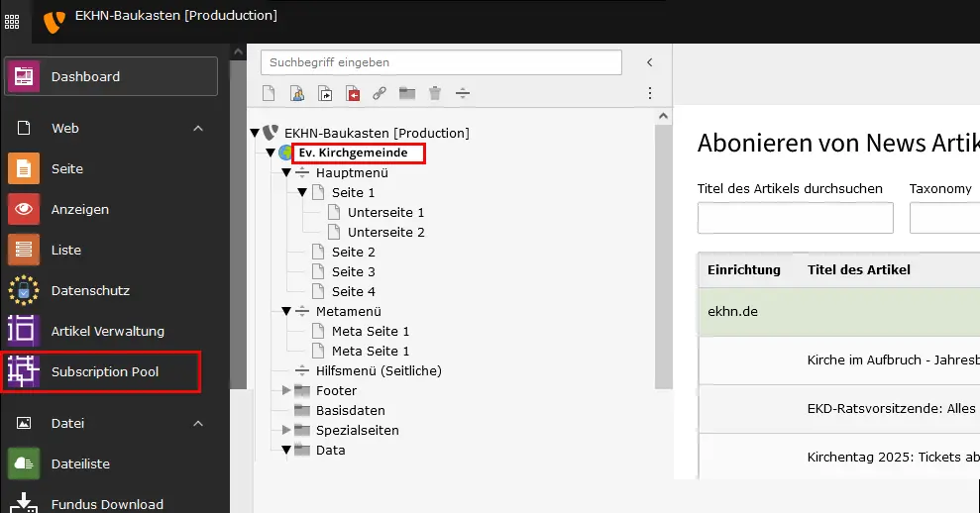This screenshot has width=980, height=513.
Task: Select Footer folder in page tree
Action: pyautogui.click(x=336, y=390)
